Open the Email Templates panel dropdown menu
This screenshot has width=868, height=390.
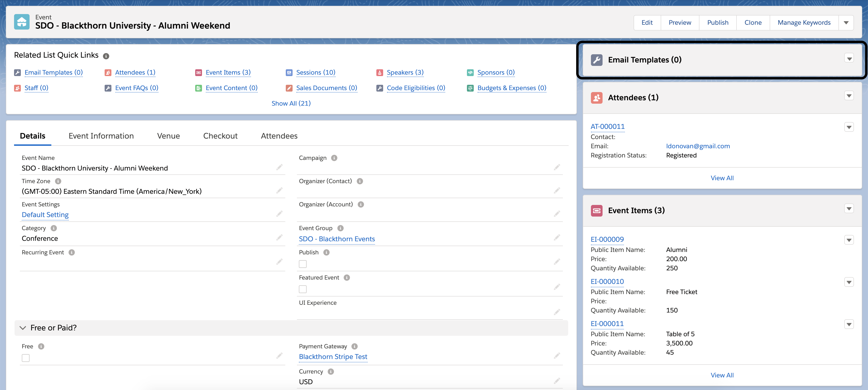tap(849, 58)
